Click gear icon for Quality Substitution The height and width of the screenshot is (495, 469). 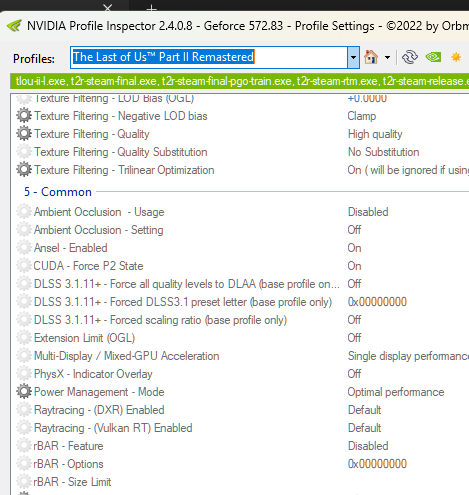tap(24, 152)
